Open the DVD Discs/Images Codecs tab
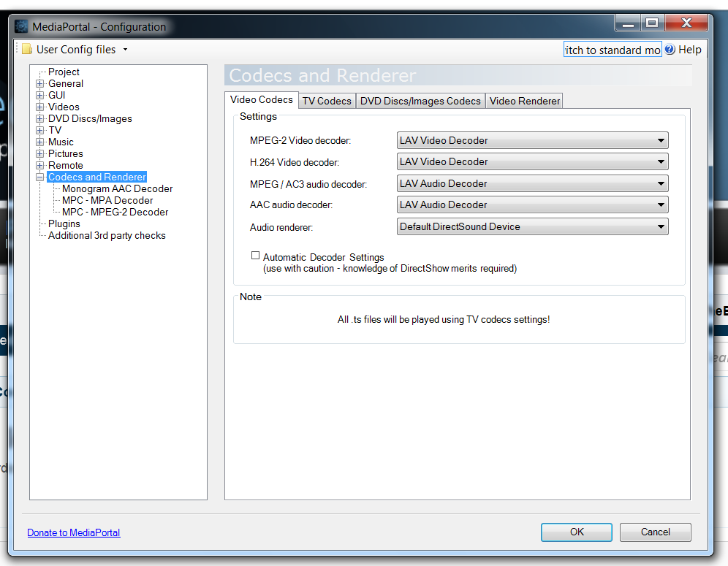Viewport: 728px width, 566px height. [x=420, y=101]
